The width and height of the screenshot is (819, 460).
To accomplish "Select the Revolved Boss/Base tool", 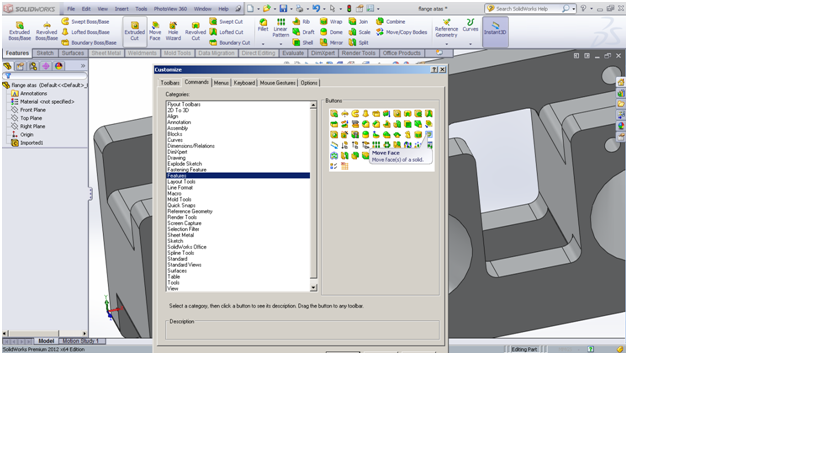I will (47, 29).
